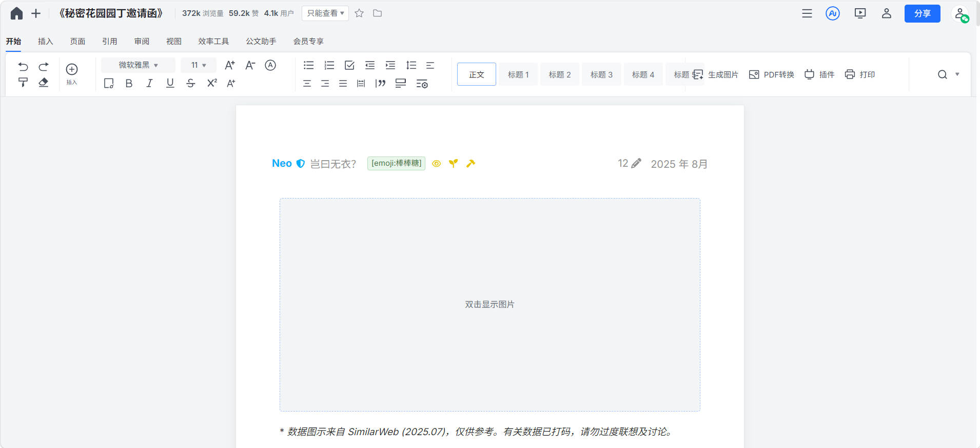Open the outline hamburger menu icon
Viewport: 980px width, 448px height.
[x=807, y=13]
